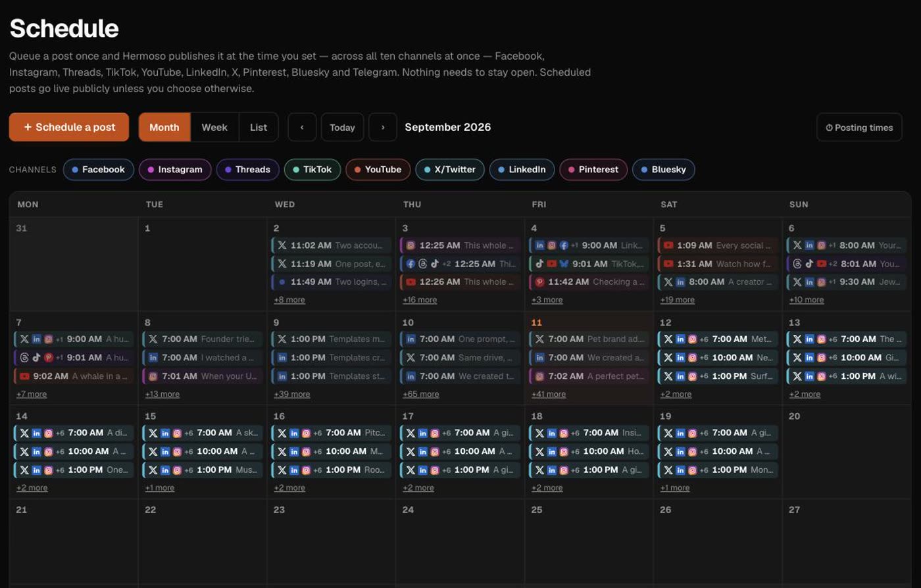Image resolution: width=921 pixels, height=588 pixels.
Task: Click the X icon on the "A creator" 8:00 AM post
Action: point(668,282)
